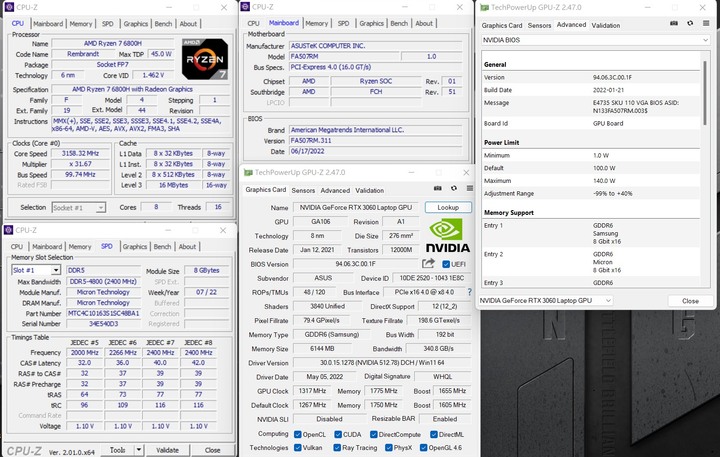Toggle the UEFI checkbox
Viewport: 720px width, 457px height.
tap(445, 264)
